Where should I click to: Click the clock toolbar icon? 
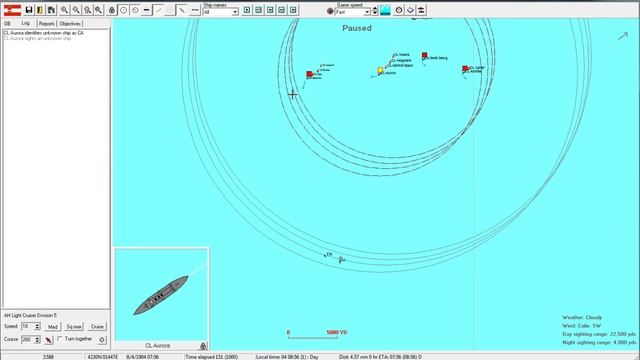pyautogui.click(x=399, y=10)
